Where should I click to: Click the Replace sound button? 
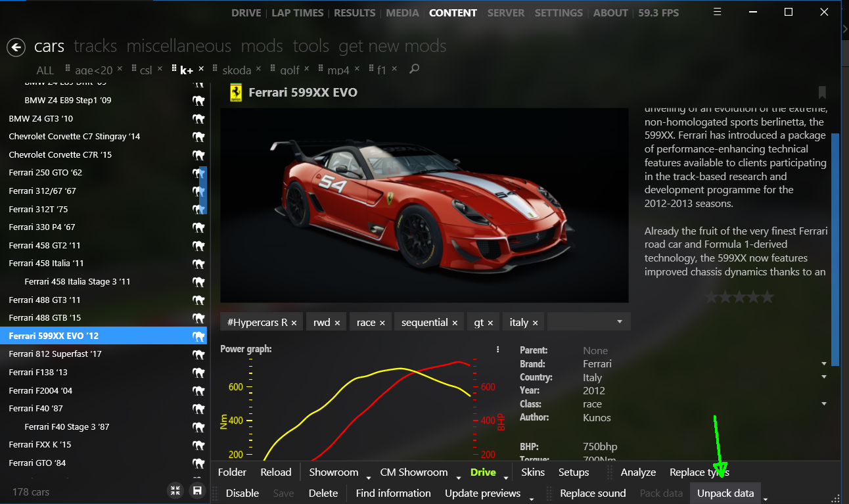coord(593,493)
